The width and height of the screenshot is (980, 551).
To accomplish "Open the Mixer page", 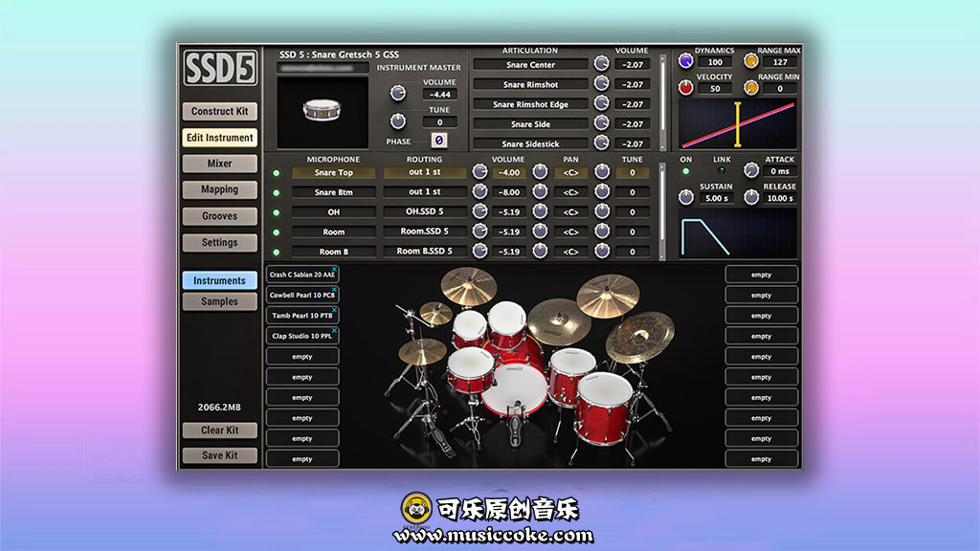I will (x=220, y=164).
